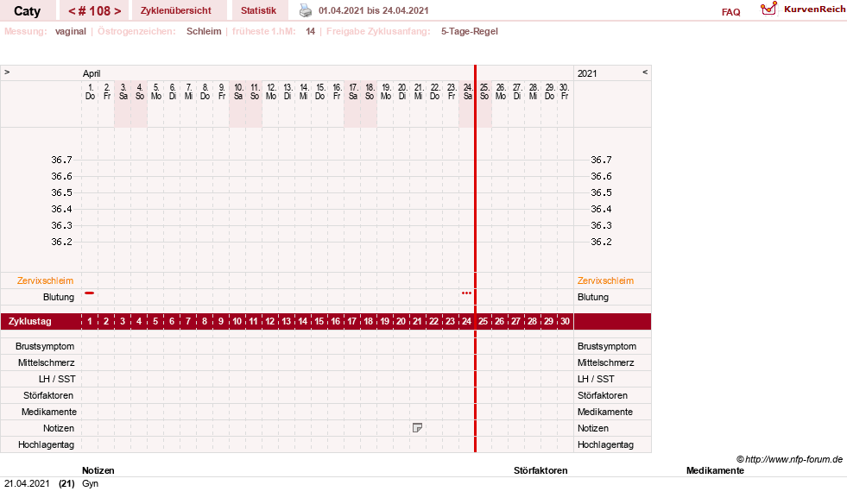Click the left 'LH / SST' row label
Viewport: 847px width, 504px height.
[57, 379]
